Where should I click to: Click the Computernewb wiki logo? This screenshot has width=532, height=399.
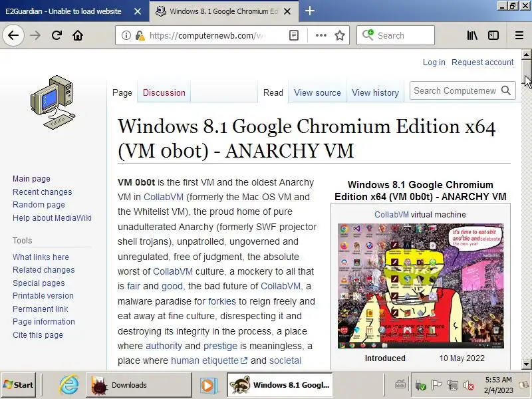53,102
